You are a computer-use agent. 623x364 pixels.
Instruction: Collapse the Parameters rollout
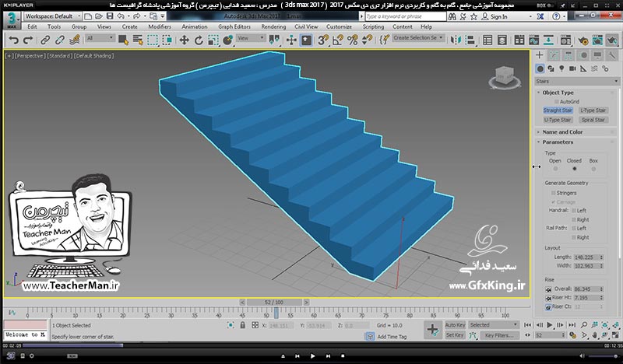558,142
